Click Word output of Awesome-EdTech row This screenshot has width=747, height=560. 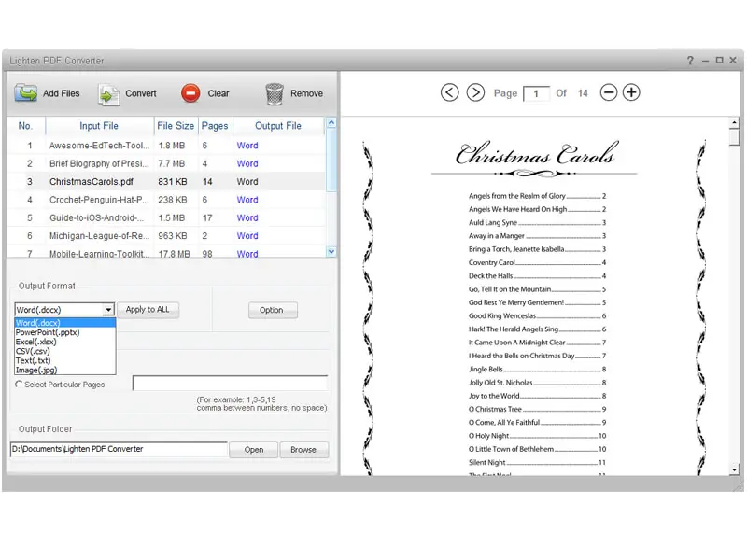click(247, 146)
